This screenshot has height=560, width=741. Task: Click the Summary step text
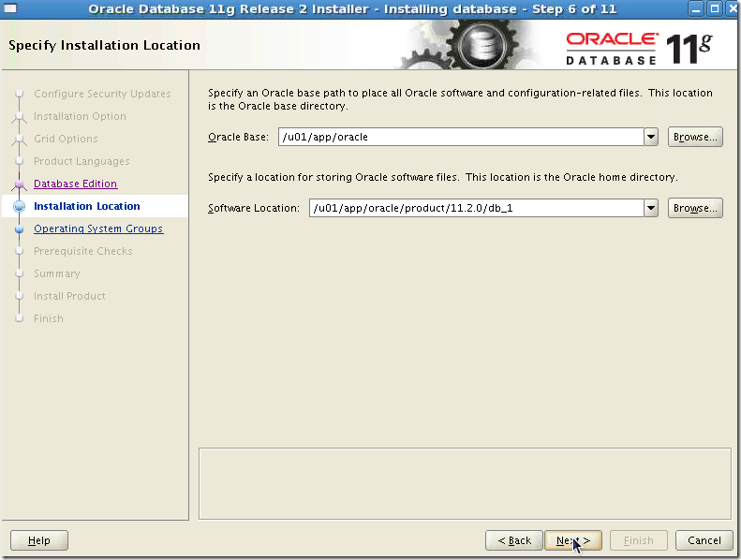tap(57, 273)
